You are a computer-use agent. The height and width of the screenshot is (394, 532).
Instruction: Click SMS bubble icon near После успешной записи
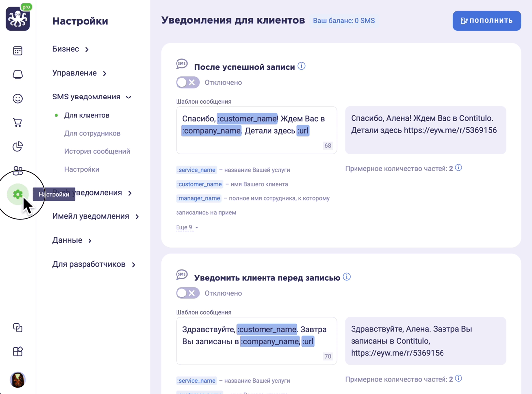tap(182, 64)
